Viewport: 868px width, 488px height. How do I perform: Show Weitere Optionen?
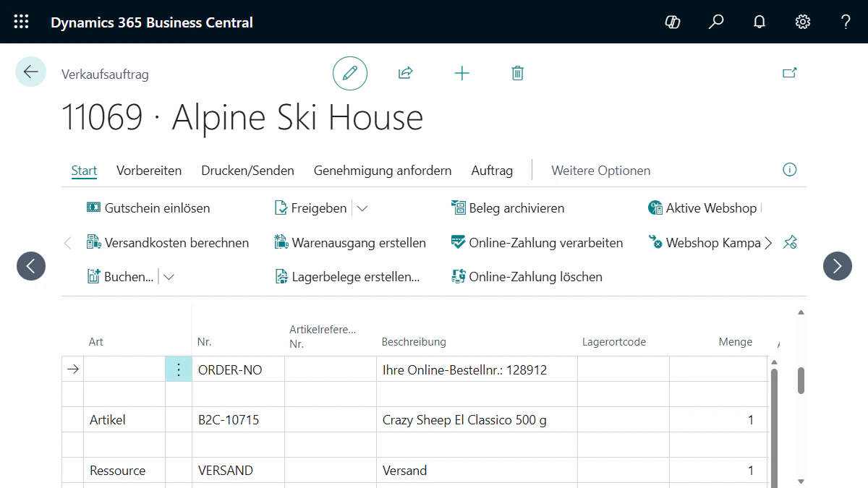(x=600, y=171)
